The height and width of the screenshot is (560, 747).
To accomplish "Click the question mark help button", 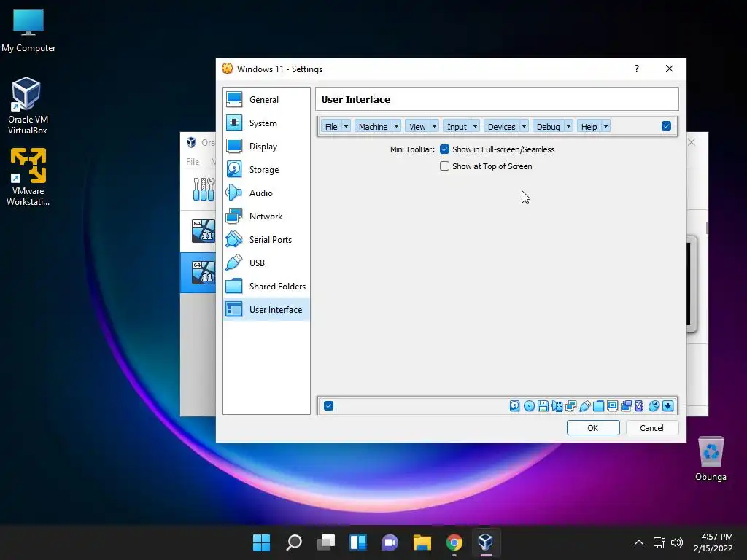I will [636, 69].
